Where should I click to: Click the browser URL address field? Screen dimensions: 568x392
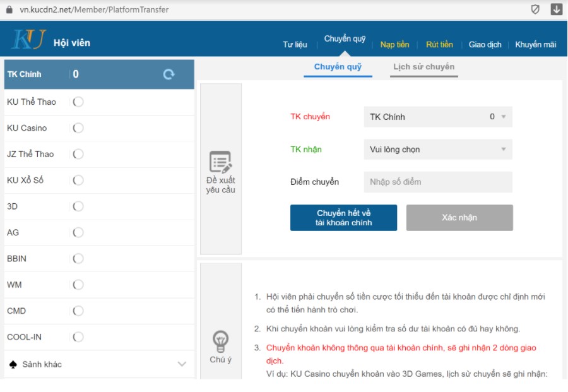tap(94, 9)
